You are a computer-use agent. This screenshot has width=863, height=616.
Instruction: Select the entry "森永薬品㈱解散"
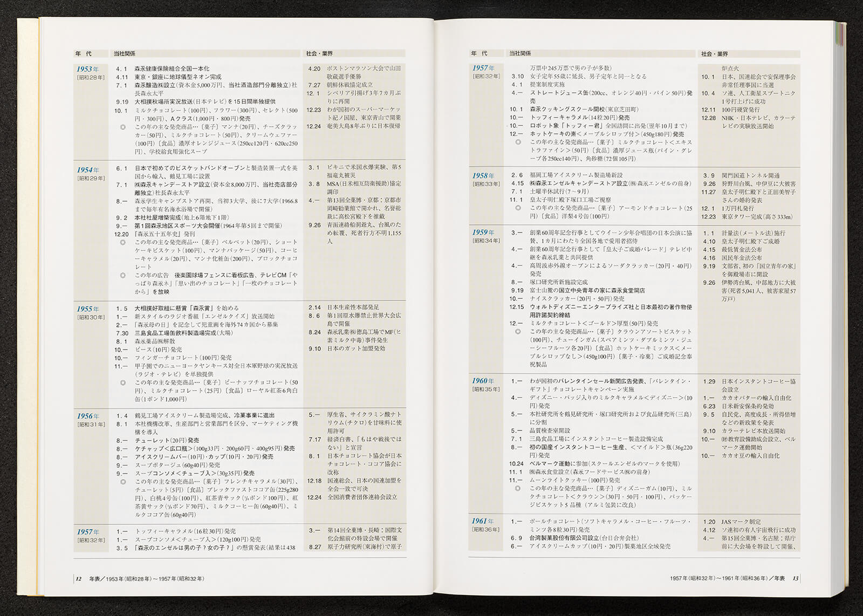[155, 341]
